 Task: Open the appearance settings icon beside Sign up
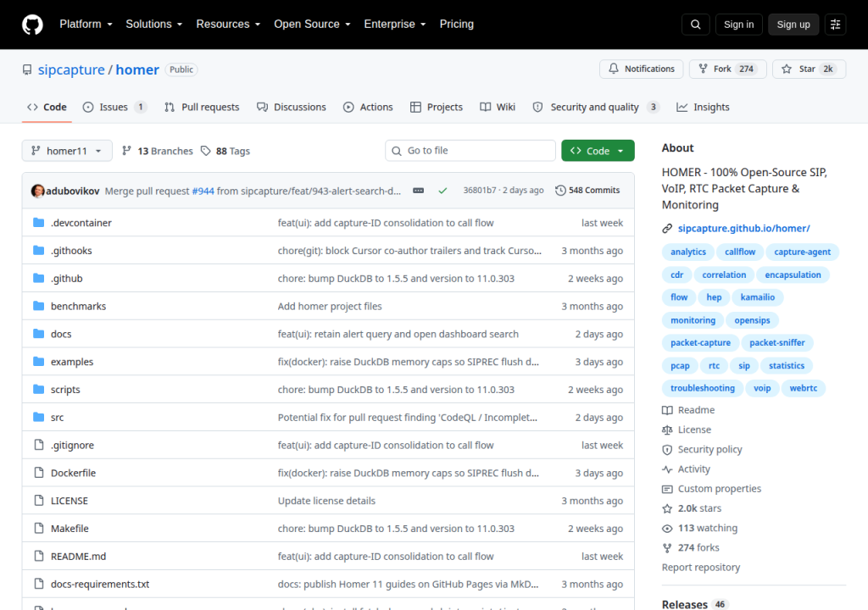pyautogui.click(x=835, y=25)
